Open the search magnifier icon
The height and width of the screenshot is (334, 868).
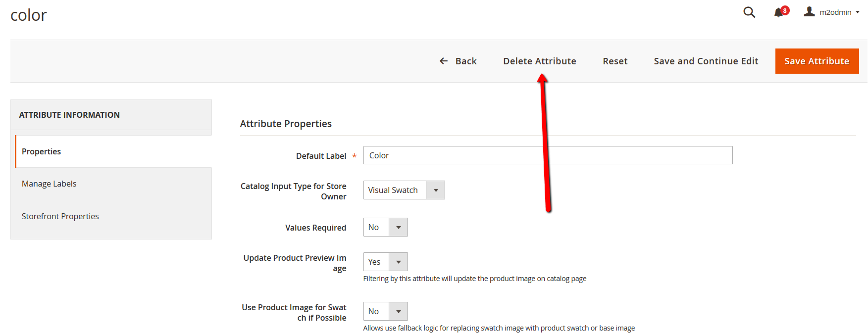[x=749, y=12]
